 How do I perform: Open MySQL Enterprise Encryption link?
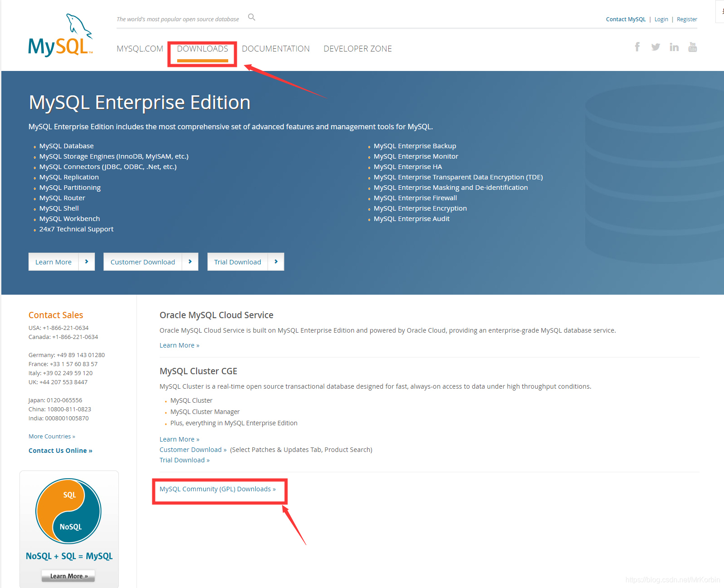tap(420, 208)
